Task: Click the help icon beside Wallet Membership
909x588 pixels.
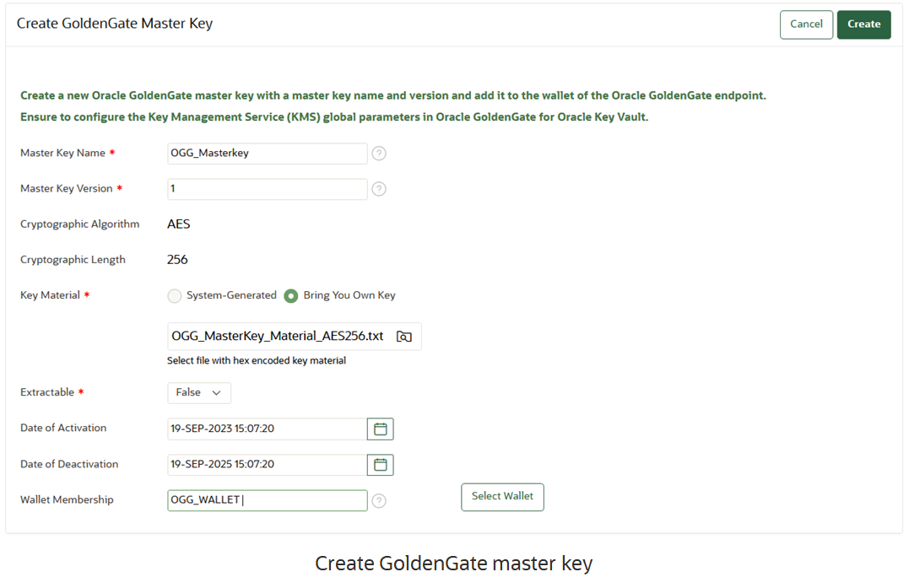Action: tap(378, 500)
